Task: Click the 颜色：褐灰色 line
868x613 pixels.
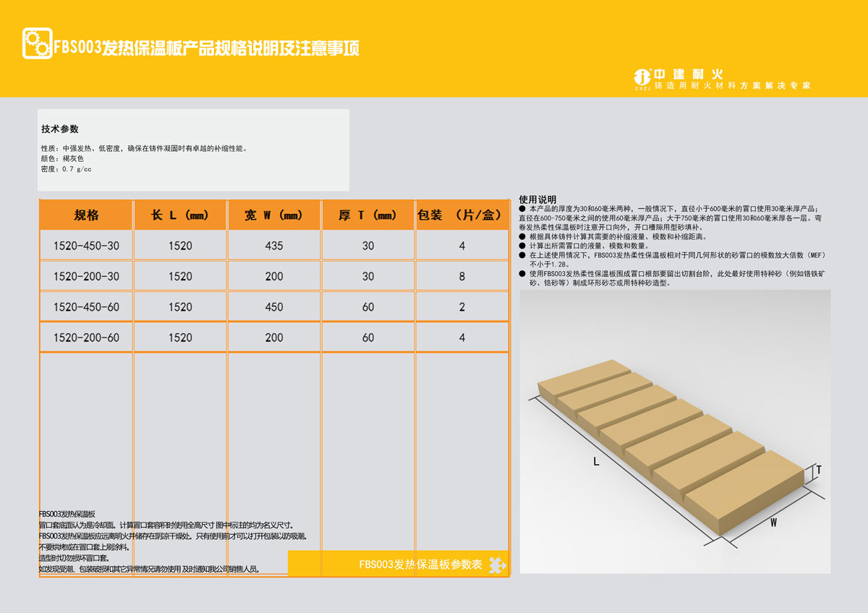Action: (62, 158)
